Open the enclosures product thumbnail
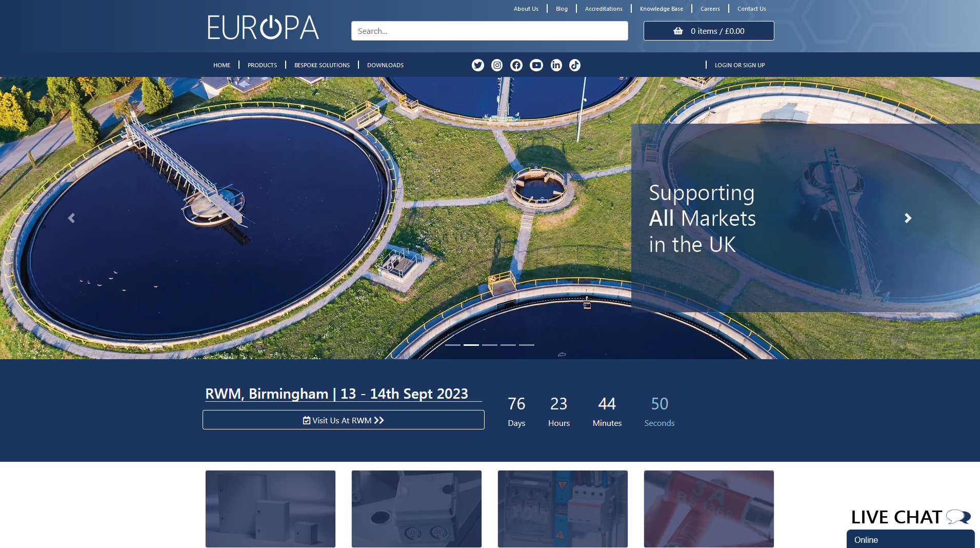Viewport: 980px width, 548px height. tap(270, 508)
